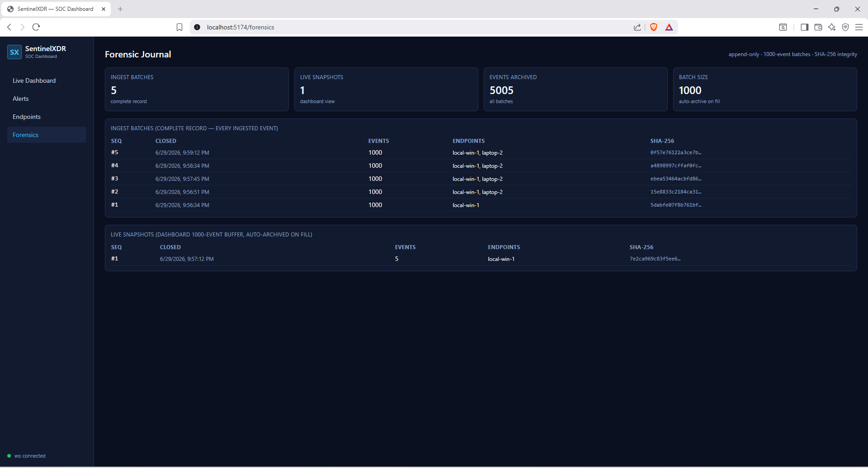This screenshot has height=468, width=868.
Task: Bookmark this page with bookmark icon
Action: 179,27
